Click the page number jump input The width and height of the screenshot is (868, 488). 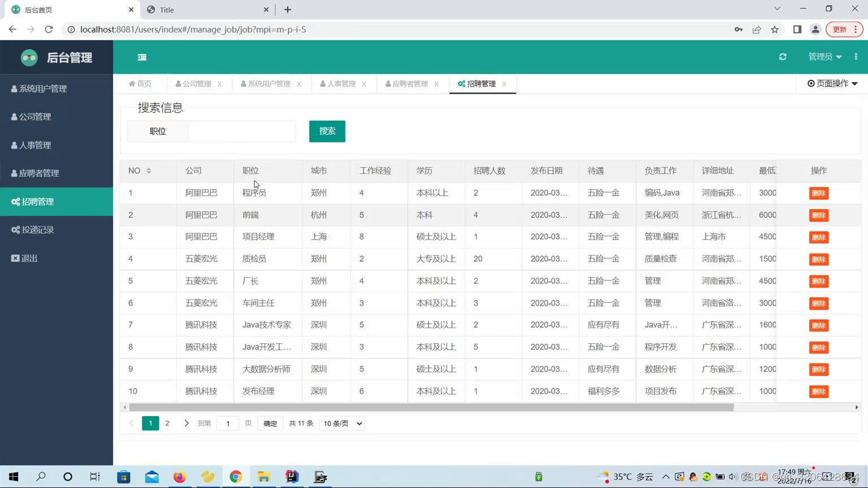(x=228, y=424)
